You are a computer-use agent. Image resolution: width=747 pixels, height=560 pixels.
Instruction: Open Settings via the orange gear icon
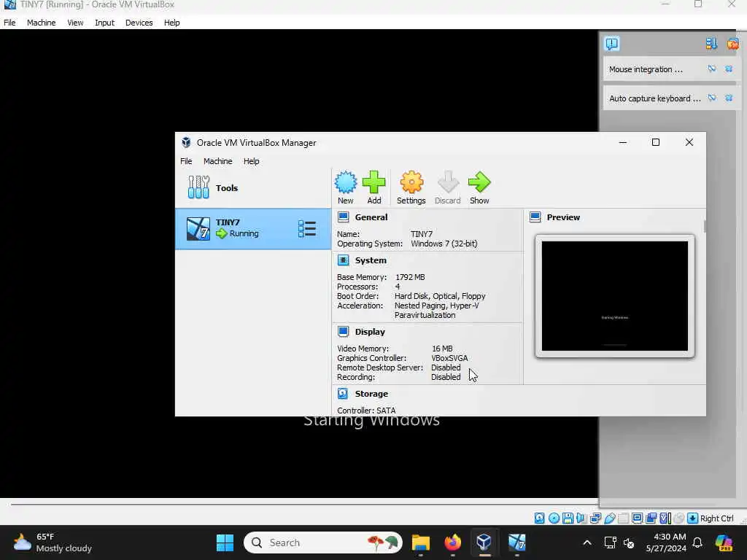pos(411,187)
